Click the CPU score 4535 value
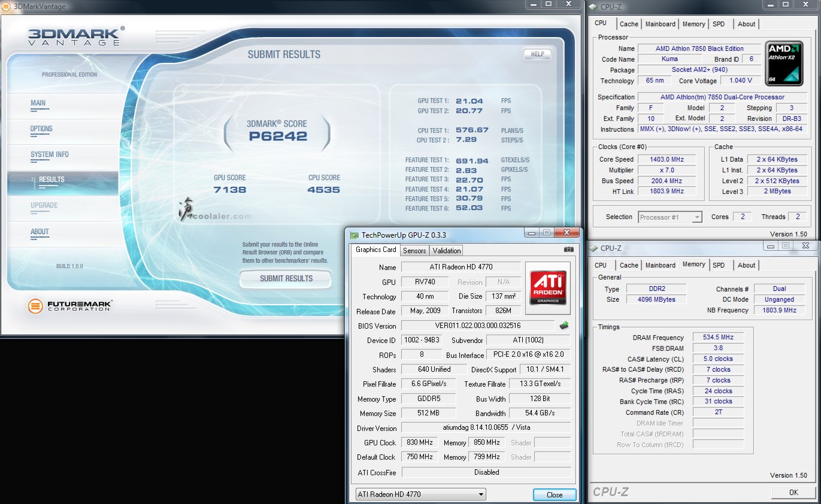 pos(324,190)
